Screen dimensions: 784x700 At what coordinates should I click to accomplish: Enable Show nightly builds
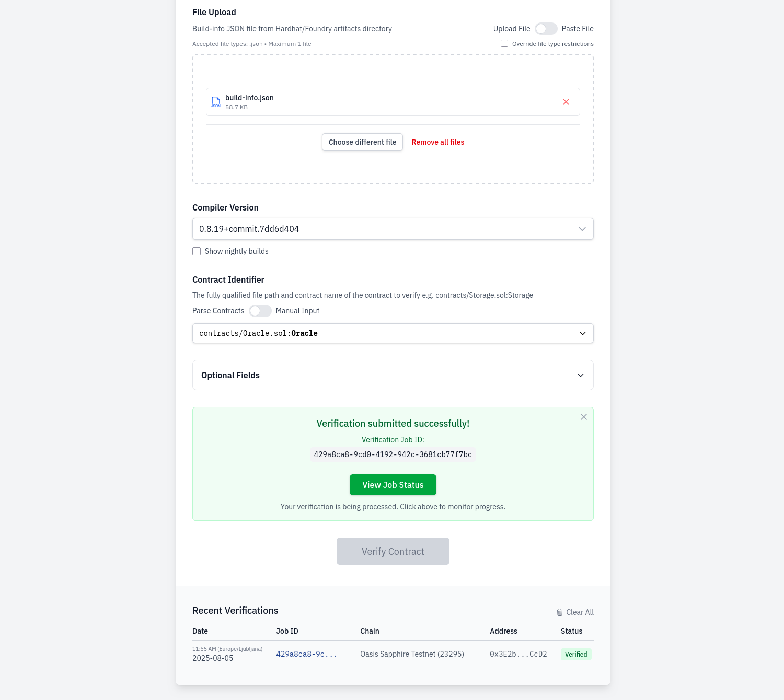coord(197,251)
